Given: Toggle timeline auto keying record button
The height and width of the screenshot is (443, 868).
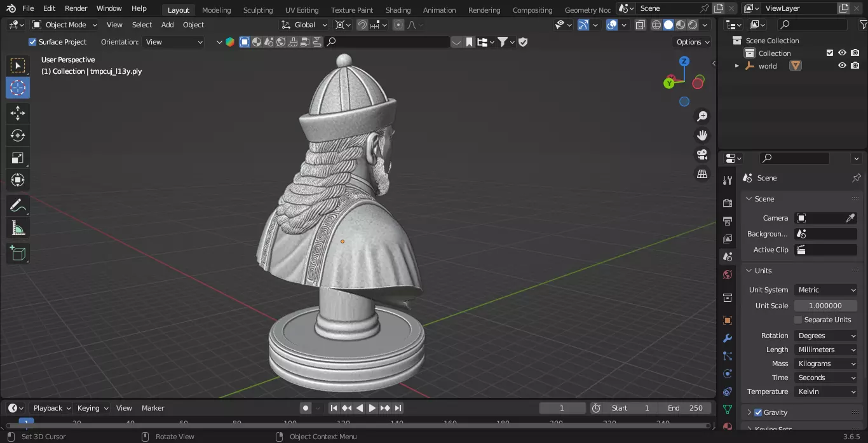Looking at the screenshot, I should (x=306, y=408).
